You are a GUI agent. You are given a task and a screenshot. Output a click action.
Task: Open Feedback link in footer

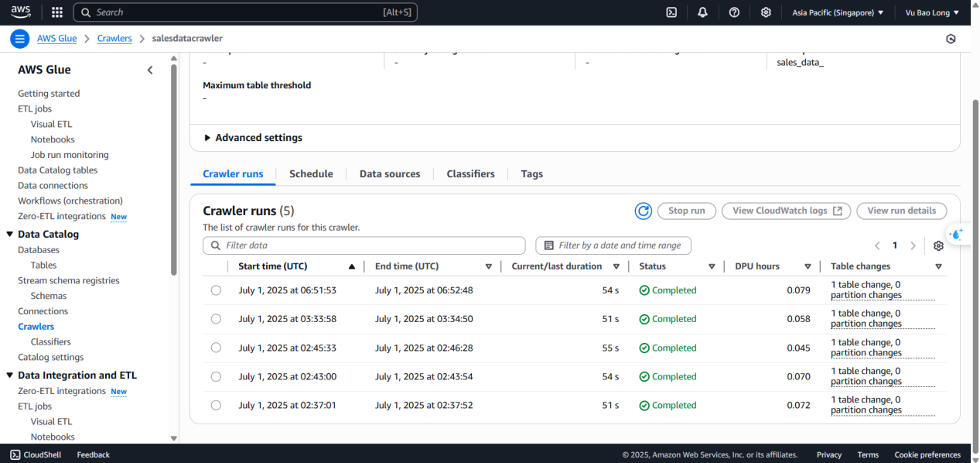click(94, 454)
